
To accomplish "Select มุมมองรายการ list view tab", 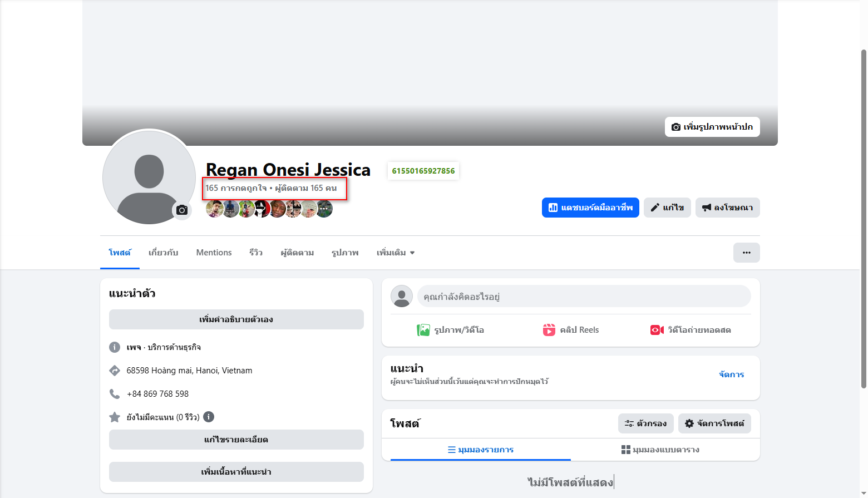I will point(481,450).
